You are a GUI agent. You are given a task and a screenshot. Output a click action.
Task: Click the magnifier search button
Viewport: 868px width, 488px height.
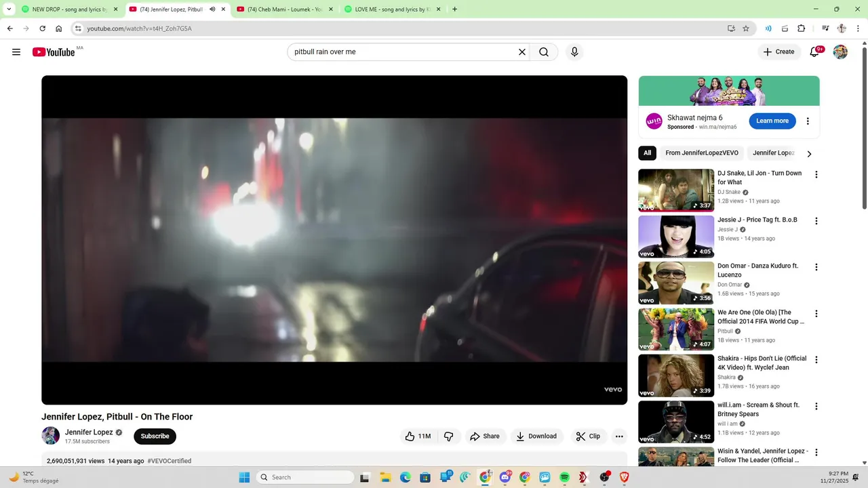544,52
